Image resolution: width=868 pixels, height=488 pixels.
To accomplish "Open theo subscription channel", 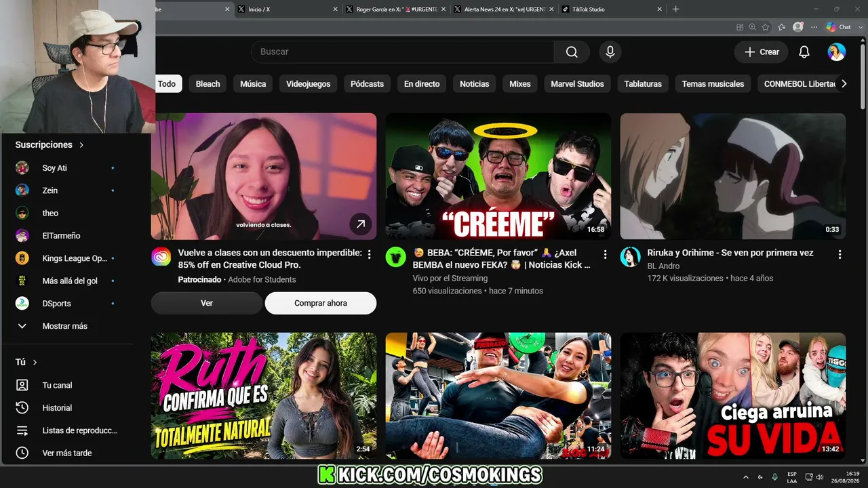I will pyautogui.click(x=67, y=213).
